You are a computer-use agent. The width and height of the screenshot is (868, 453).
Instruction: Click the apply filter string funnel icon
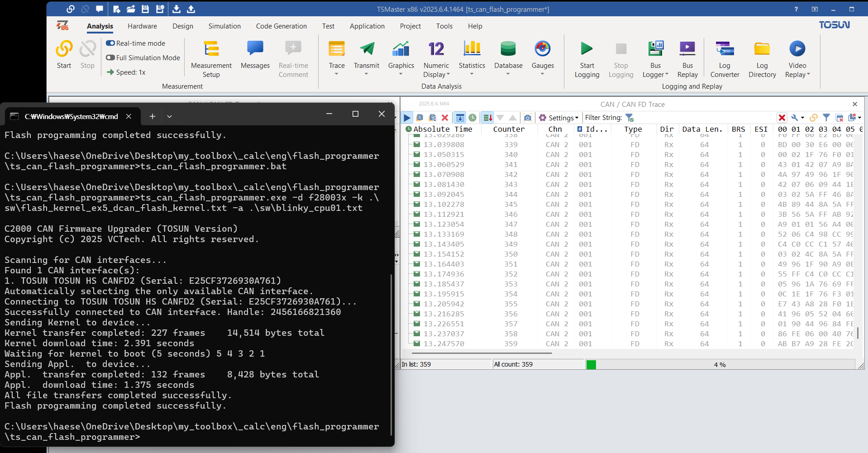click(x=630, y=118)
